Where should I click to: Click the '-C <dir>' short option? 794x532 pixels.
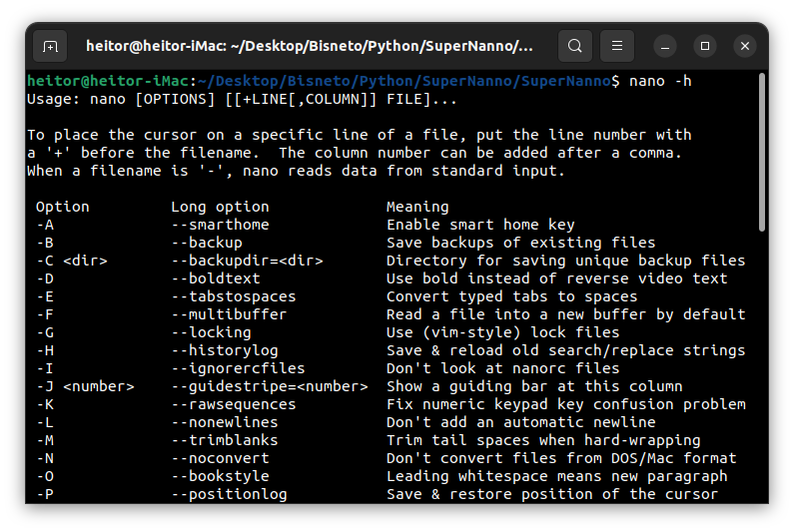72,261
